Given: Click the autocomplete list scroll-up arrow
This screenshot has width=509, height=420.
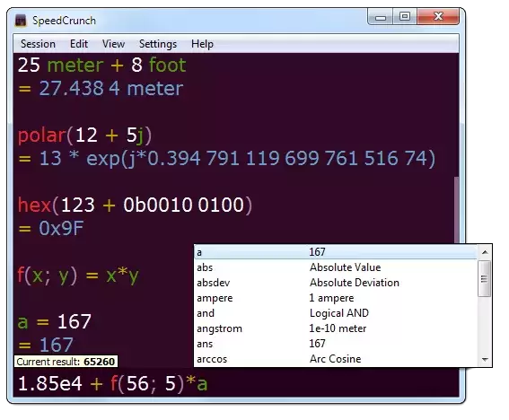Looking at the screenshot, I should 485,252.
